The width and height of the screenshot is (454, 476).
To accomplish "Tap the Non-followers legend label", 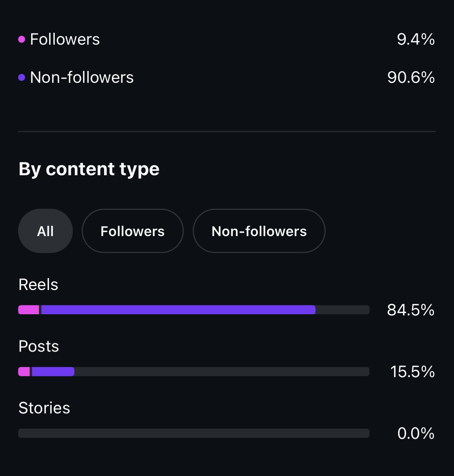I will (x=82, y=77).
